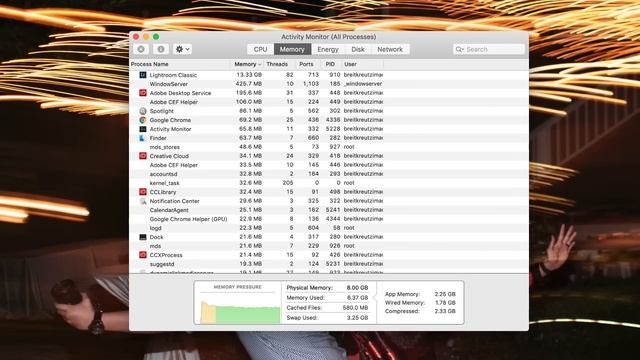
Task: Click the search magnifier icon
Action: tap(460, 49)
